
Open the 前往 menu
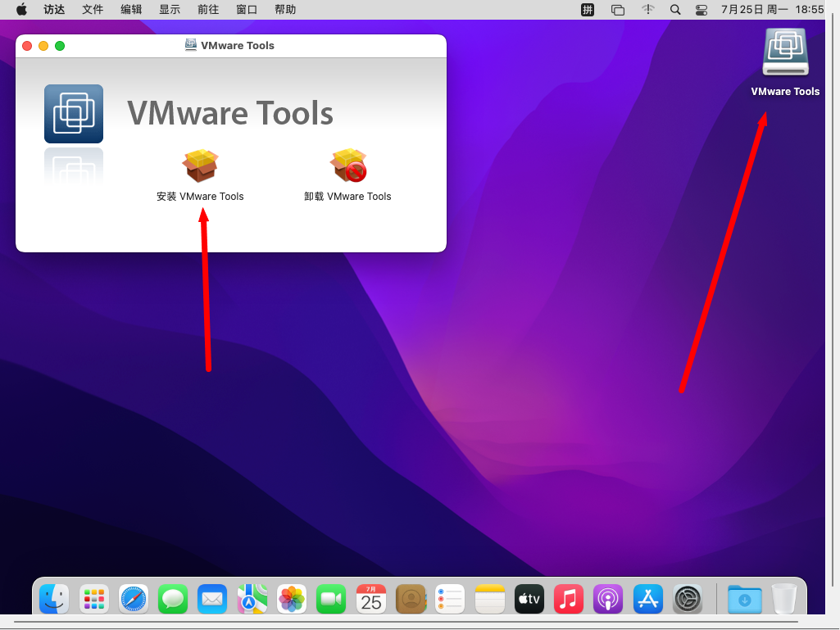click(208, 9)
